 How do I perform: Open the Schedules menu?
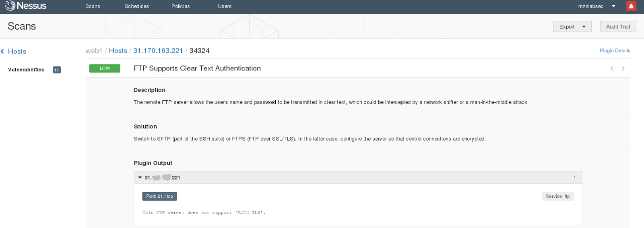(x=137, y=6)
